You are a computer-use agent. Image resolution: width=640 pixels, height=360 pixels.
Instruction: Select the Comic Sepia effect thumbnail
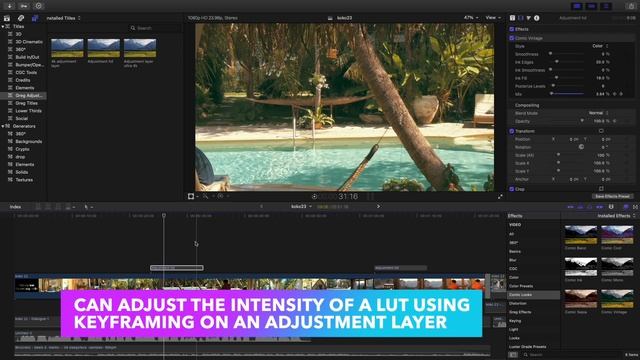(580, 299)
